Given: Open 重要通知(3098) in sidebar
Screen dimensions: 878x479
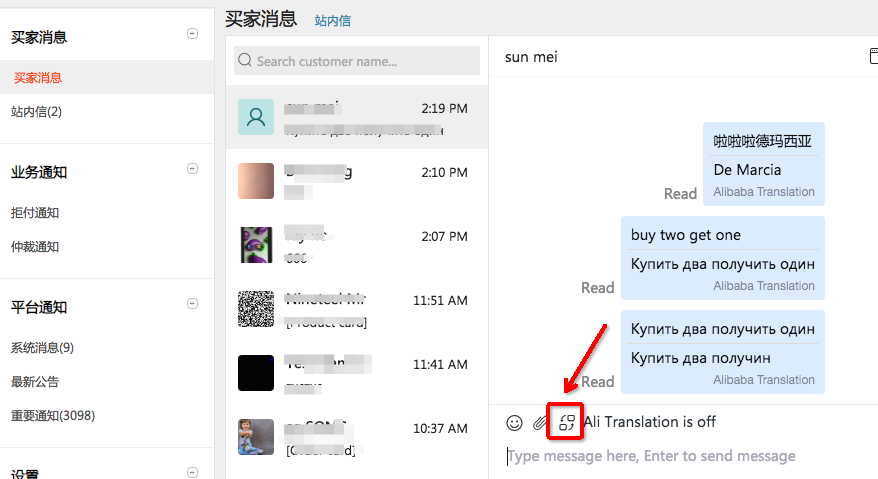Looking at the screenshot, I should 53,416.
